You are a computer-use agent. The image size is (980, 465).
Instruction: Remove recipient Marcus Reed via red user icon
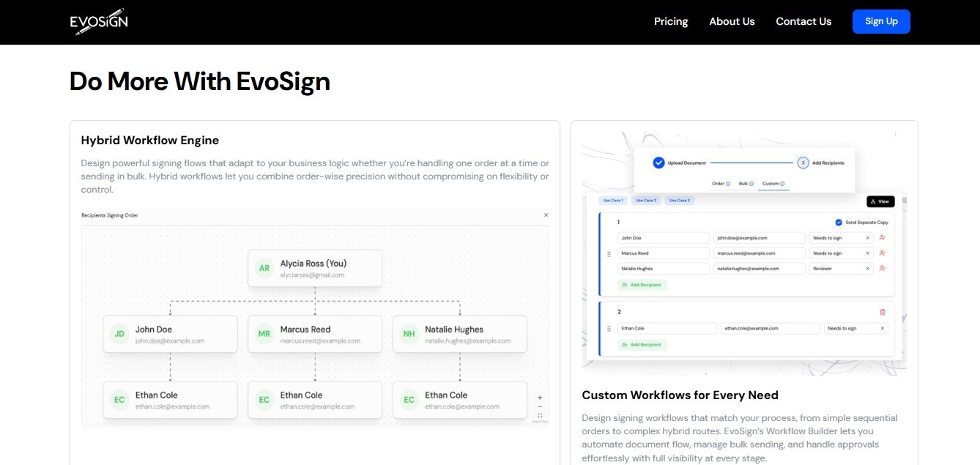(883, 253)
